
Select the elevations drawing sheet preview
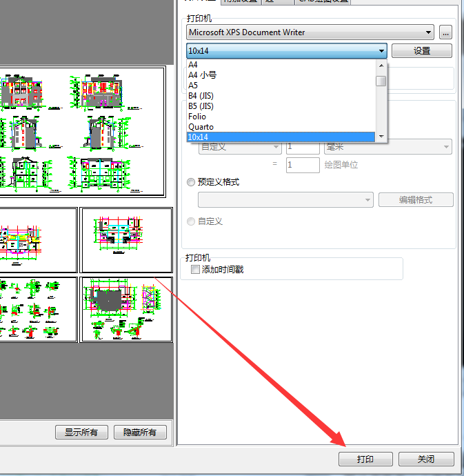tap(82, 132)
